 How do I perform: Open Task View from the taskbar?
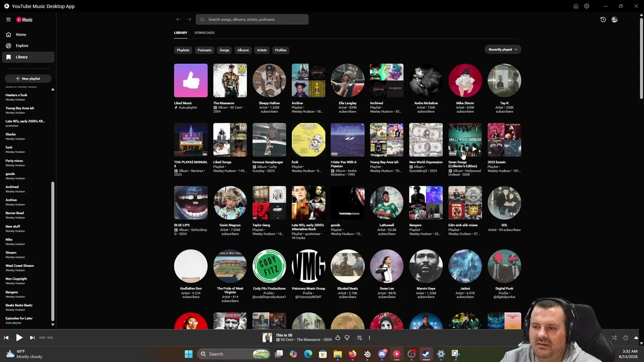pyautogui.click(x=279, y=354)
